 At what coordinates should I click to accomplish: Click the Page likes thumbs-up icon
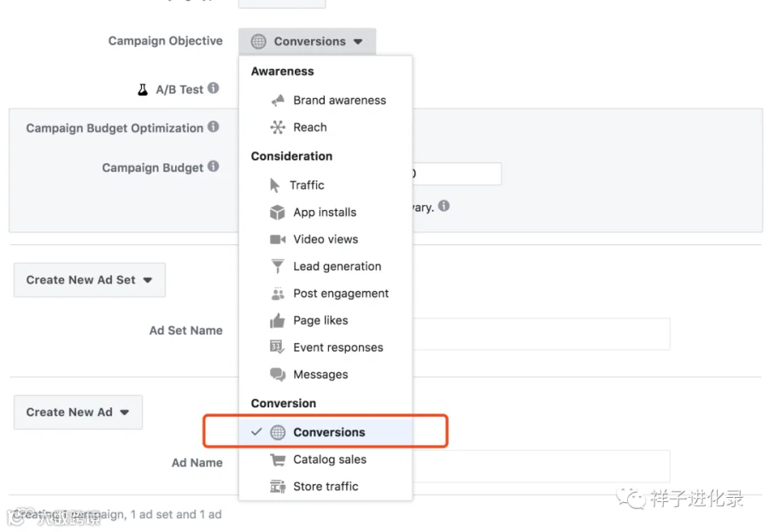coord(278,321)
